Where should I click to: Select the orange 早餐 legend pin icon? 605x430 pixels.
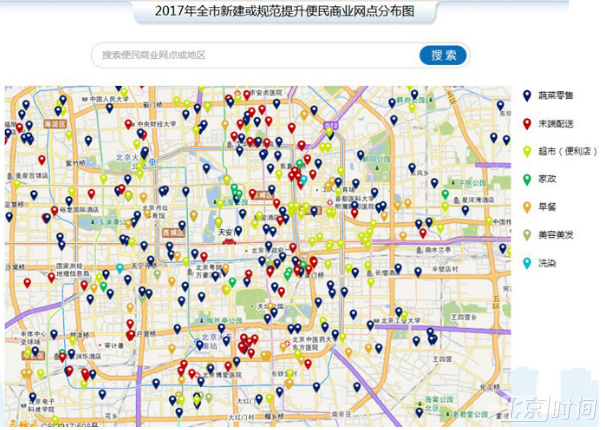click(531, 207)
